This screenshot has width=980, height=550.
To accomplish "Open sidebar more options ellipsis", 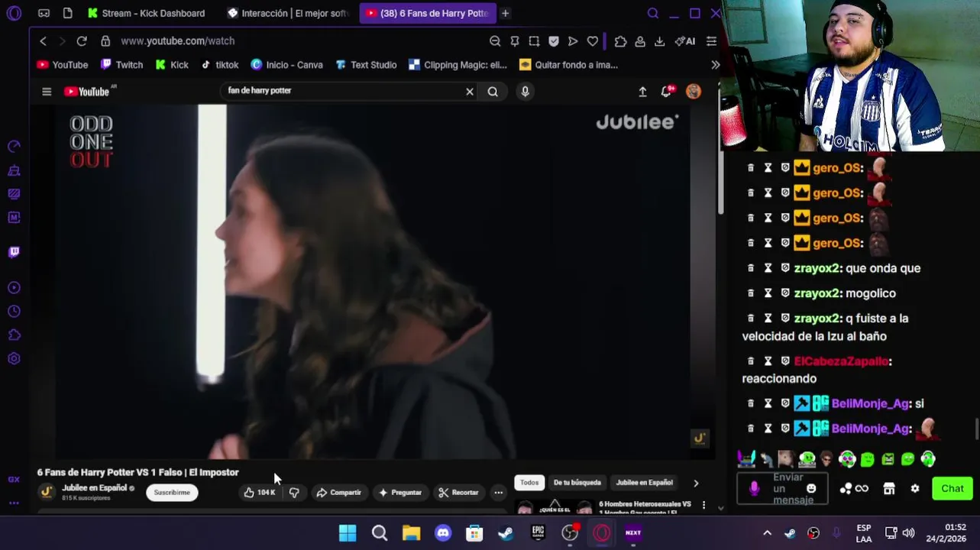I will coord(14,503).
